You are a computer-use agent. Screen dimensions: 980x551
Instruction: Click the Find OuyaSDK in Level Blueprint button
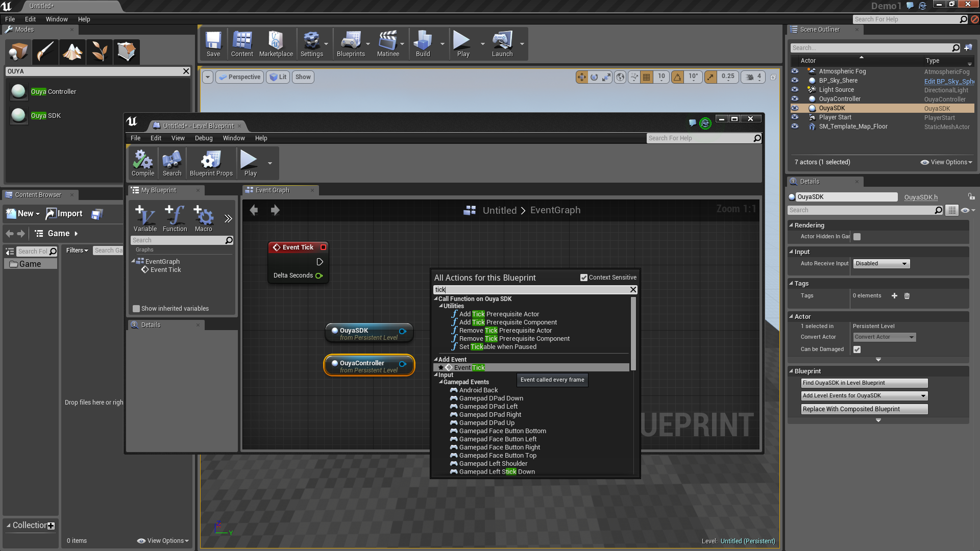[864, 383]
